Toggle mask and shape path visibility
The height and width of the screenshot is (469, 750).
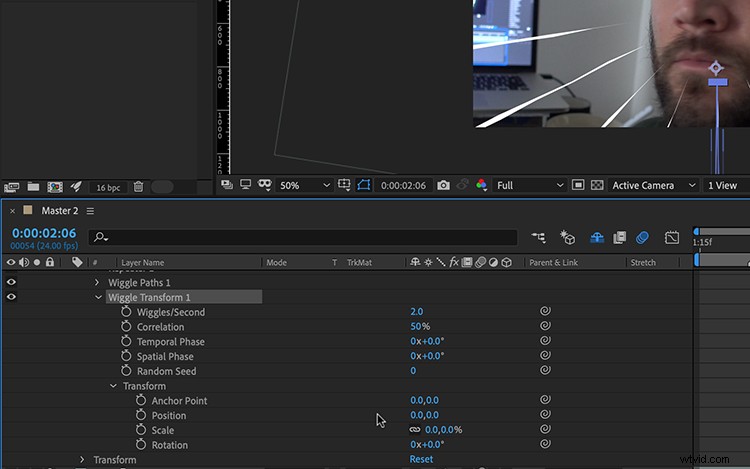pyautogui.click(x=364, y=185)
